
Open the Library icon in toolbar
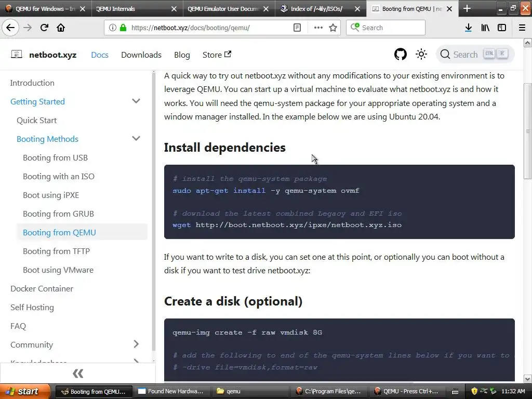485,28
